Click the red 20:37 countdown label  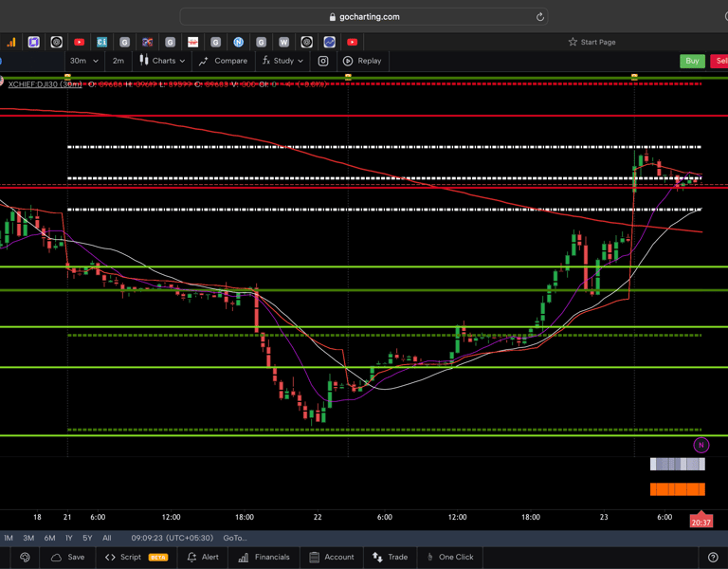(701, 523)
